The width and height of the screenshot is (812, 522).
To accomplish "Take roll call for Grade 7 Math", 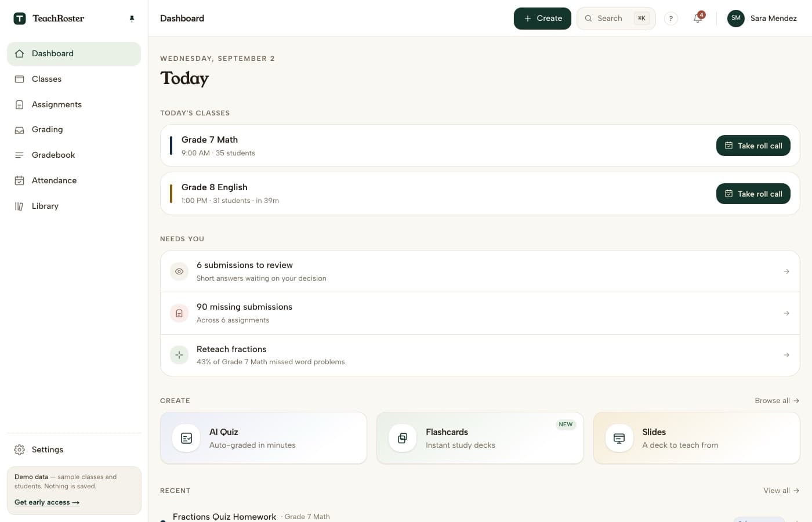I will 753,146.
